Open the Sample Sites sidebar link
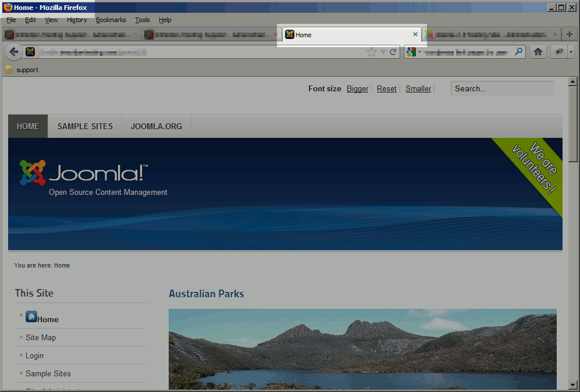580x392 pixels. click(x=48, y=373)
